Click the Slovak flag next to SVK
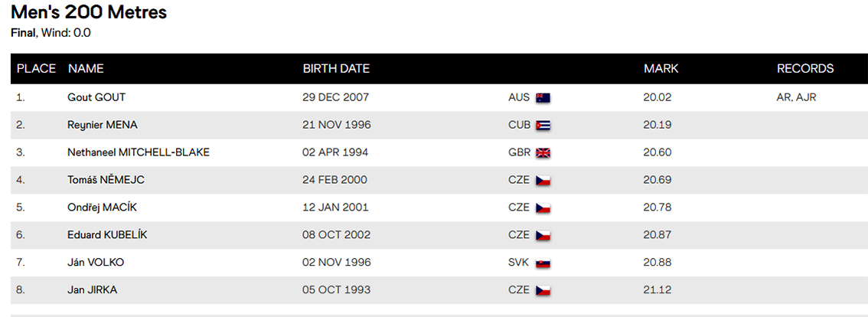This screenshot has width=868, height=317. point(543,263)
